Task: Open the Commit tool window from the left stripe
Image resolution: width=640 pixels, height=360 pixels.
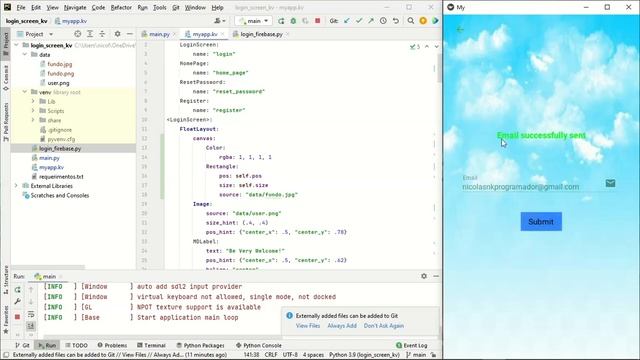Action: tap(6, 78)
